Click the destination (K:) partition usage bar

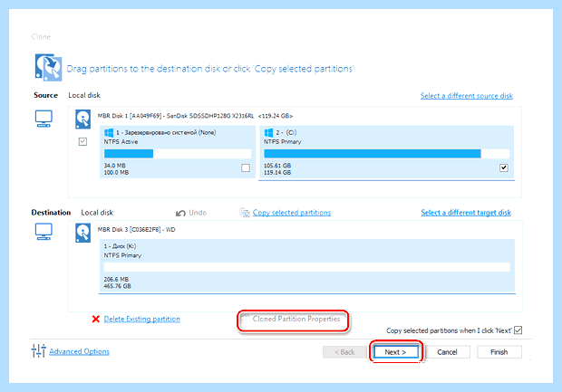(306, 267)
